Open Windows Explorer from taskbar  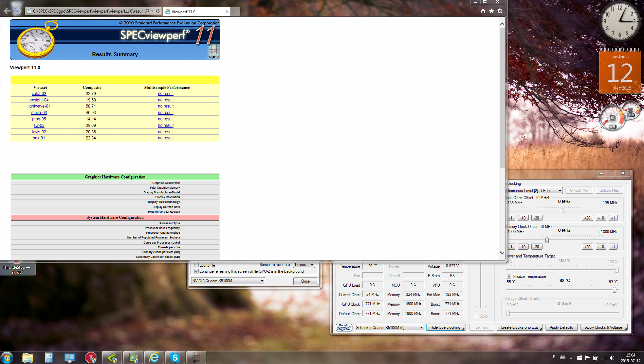(28, 358)
